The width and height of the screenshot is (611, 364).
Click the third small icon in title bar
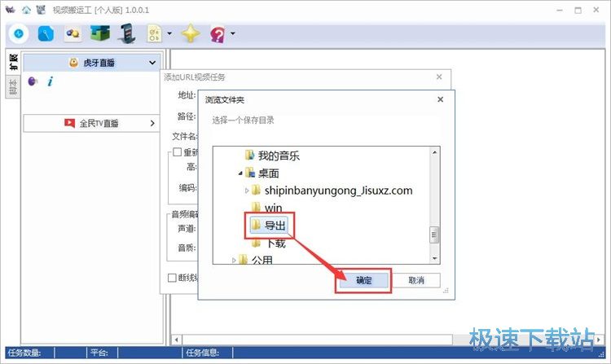coord(41,10)
